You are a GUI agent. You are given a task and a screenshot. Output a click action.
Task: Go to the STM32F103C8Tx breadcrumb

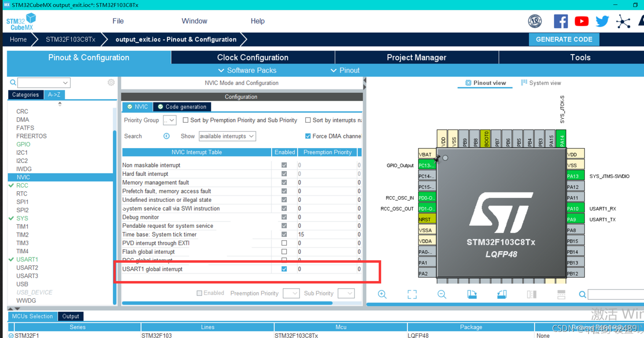pos(70,39)
